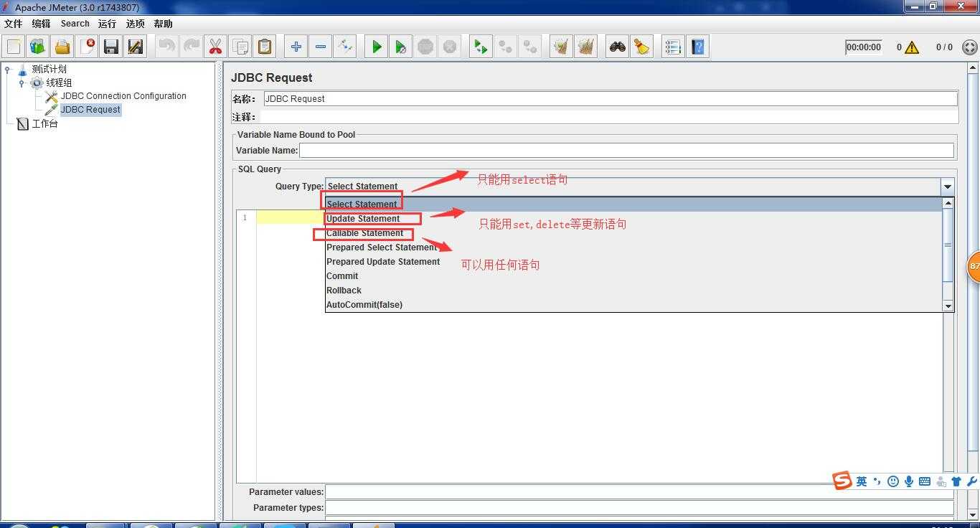Screen dimensions: 980x528
Task: Click the Parameter values input field
Action: click(639, 492)
